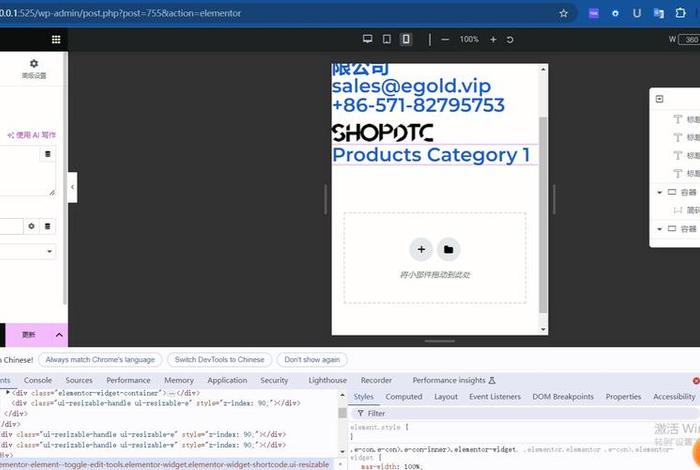This screenshot has width=700, height=470.
Task: Add new section with plus button
Action: (421, 249)
